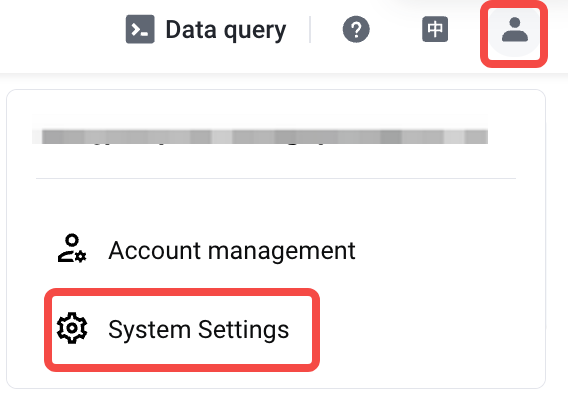Open the user profile avatar menu
568x404 pixels.
point(514,32)
